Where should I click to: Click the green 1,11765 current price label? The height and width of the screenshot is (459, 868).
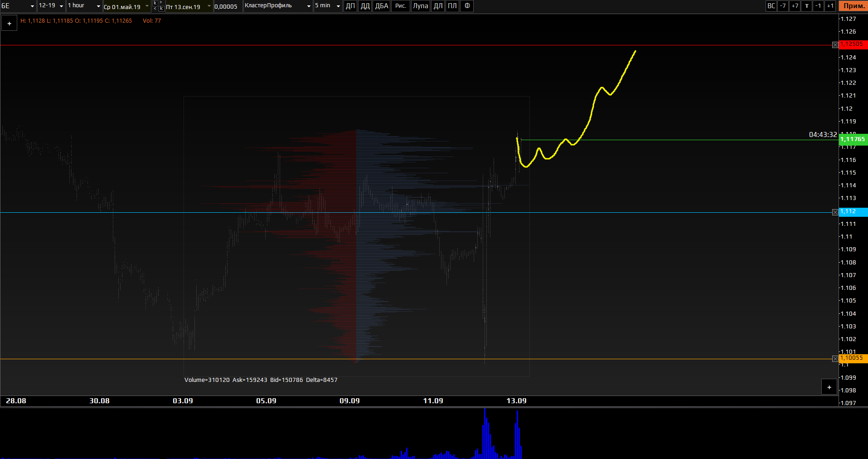tap(853, 139)
